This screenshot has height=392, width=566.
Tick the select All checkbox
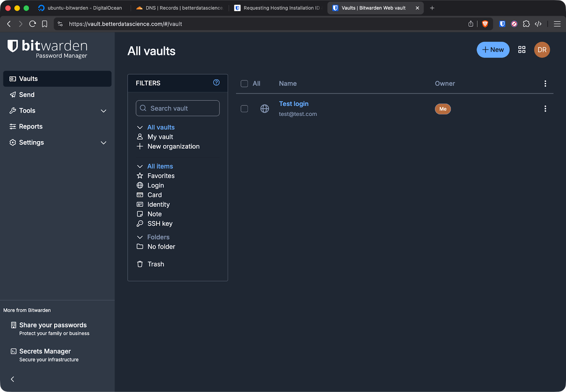coord(244,84)
